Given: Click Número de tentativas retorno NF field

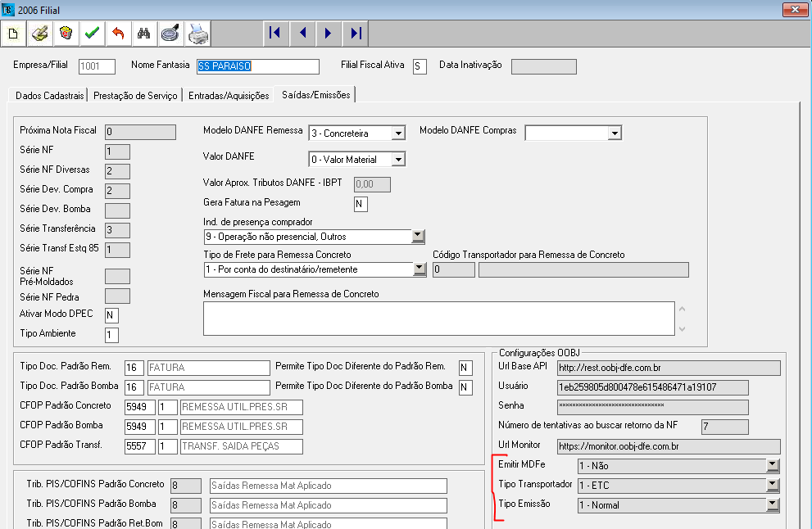Looking at the screenshot, I should click(x=724, y=427).
